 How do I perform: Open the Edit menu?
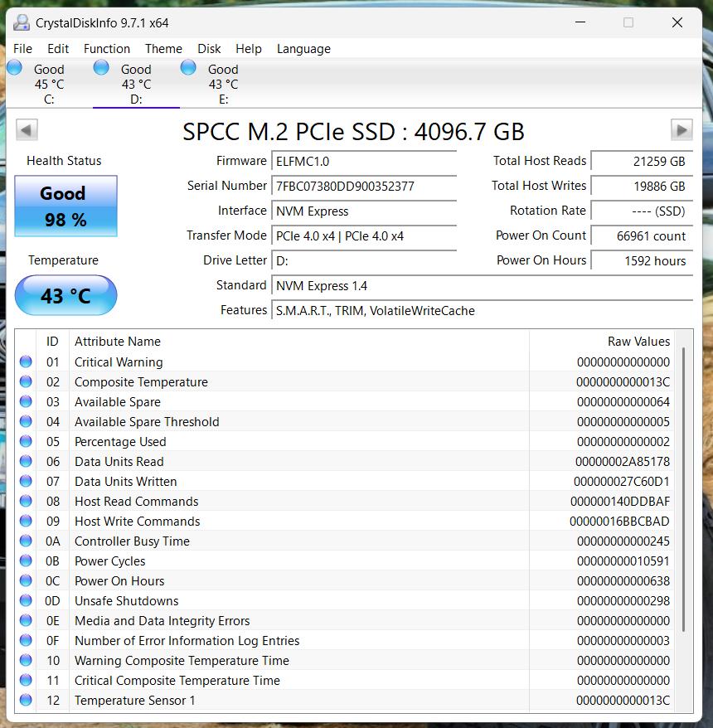click(x=58, y=49)
